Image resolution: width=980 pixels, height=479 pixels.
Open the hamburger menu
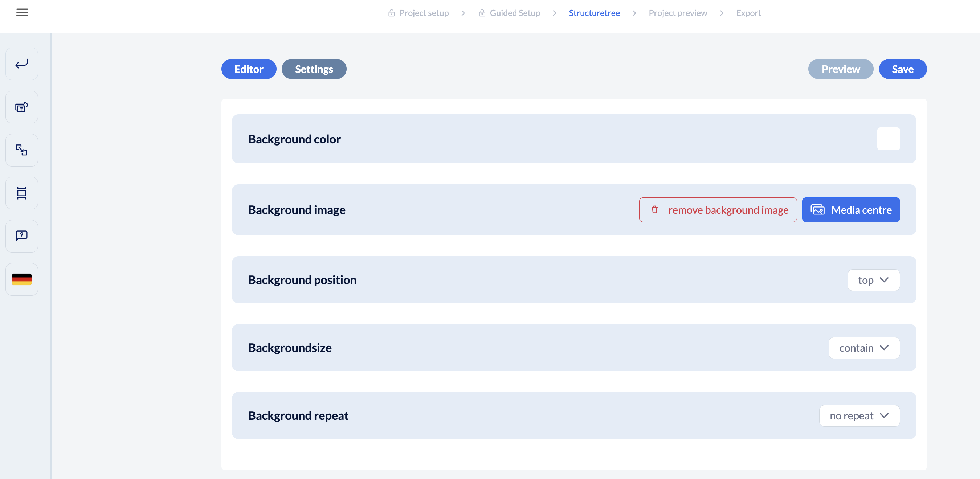22,12
